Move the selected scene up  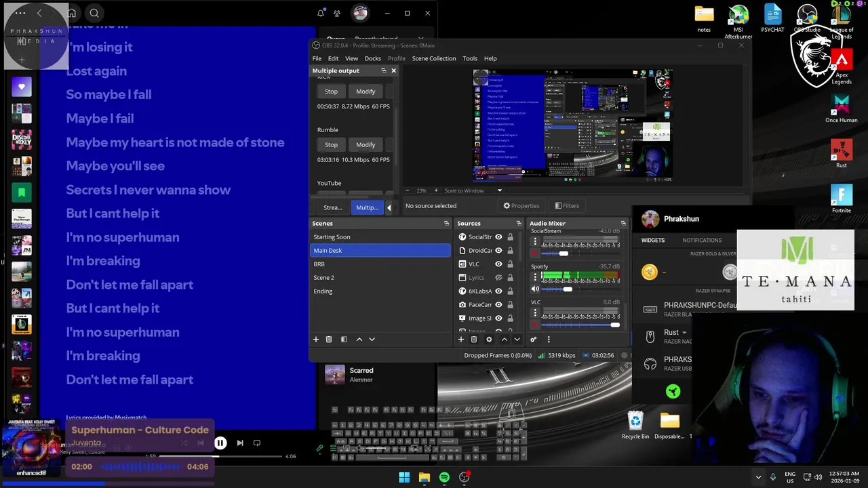(359, 340)
